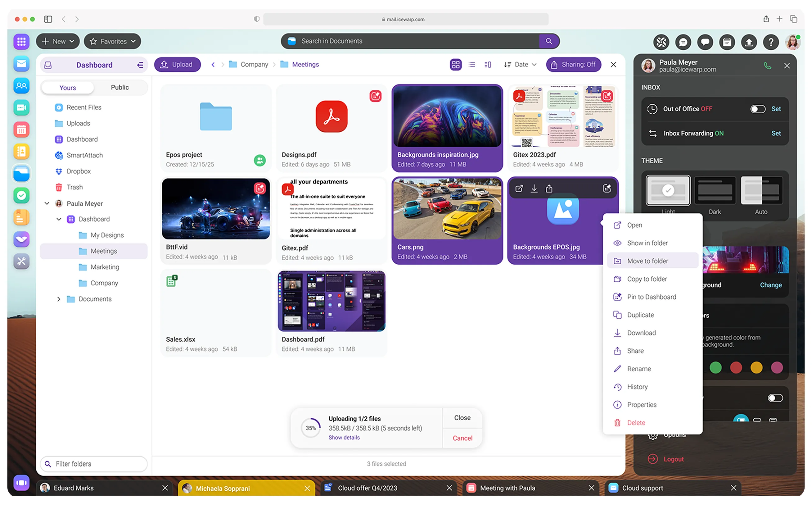Cancel the file upload
The image size is (812, 505).
pyautogui.click(x=462, y=438)
